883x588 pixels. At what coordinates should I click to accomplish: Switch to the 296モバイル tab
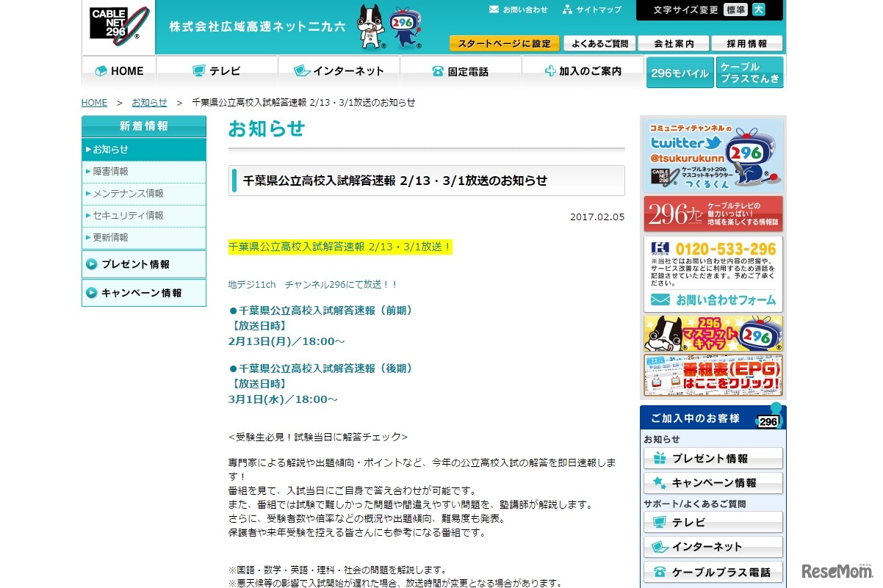point(680,73)
